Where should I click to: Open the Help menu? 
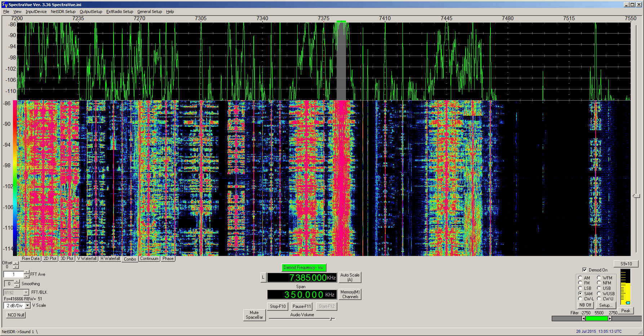pyautogui.click(x=170, y=12)
